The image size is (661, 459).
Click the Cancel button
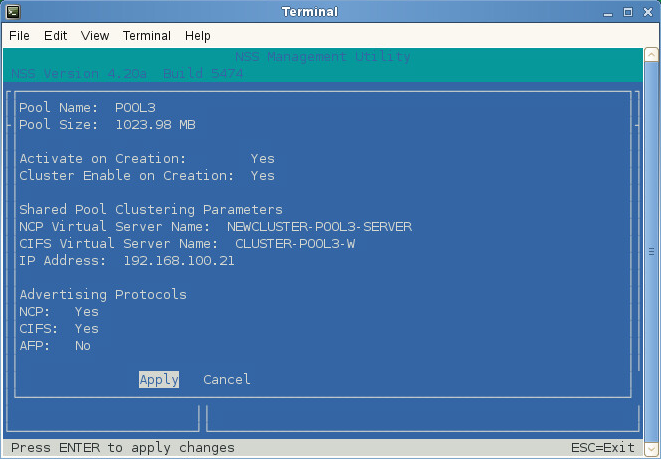[x=227, y=379]
